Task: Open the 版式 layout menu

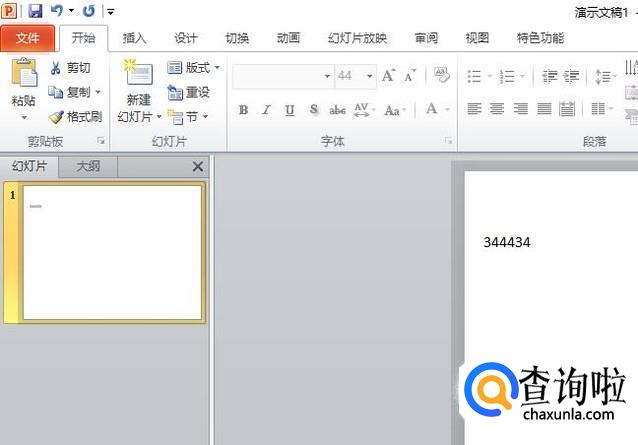Action: coord(193,68)
